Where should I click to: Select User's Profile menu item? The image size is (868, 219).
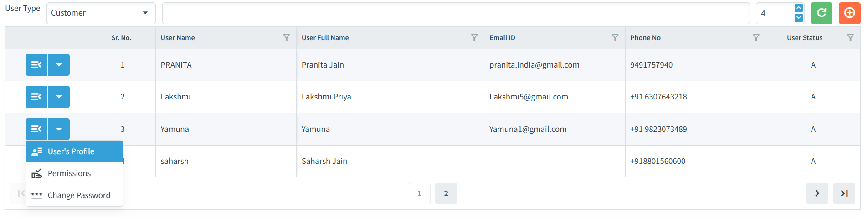[74, 151]
